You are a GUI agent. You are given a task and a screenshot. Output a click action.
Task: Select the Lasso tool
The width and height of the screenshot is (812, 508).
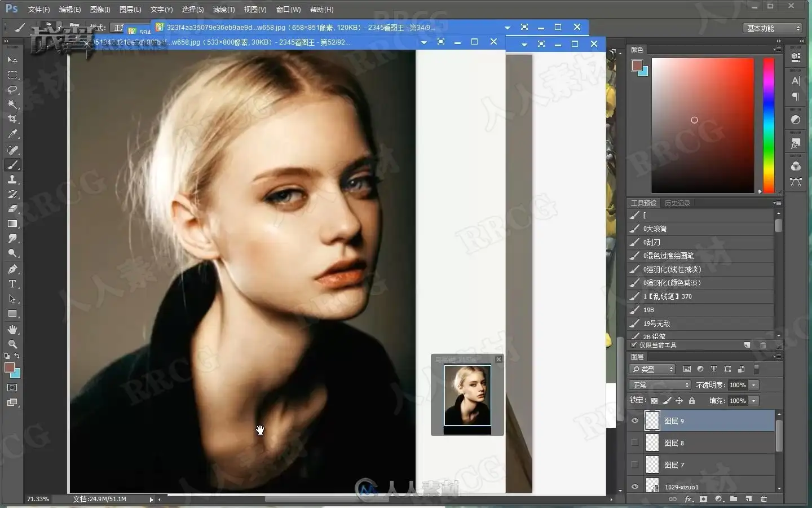pyautogui.click(x=12, y=90)
